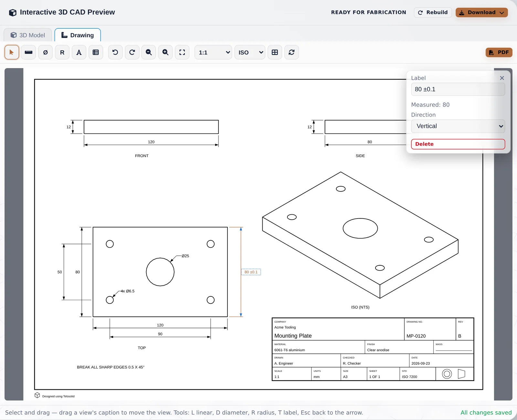The width and height of the screenshot is (517, 420).
Task: Select the 80 ±0.1 dimension on drawing
Action: [x=251, y=272]
